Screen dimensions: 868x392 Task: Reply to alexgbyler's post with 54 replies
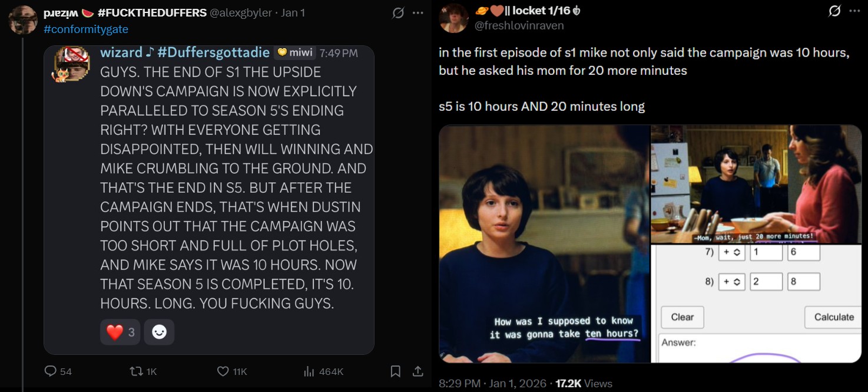(51, 371)
